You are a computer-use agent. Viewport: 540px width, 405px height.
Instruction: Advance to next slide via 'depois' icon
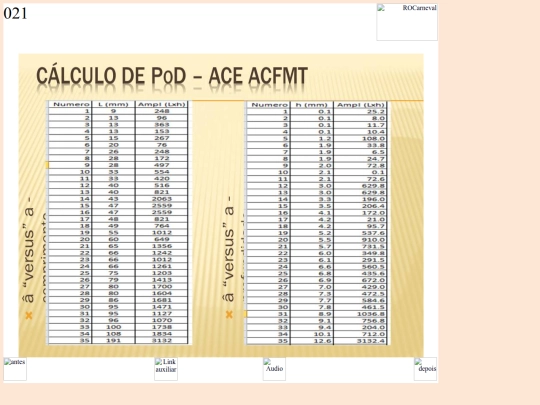click(425, 369)
